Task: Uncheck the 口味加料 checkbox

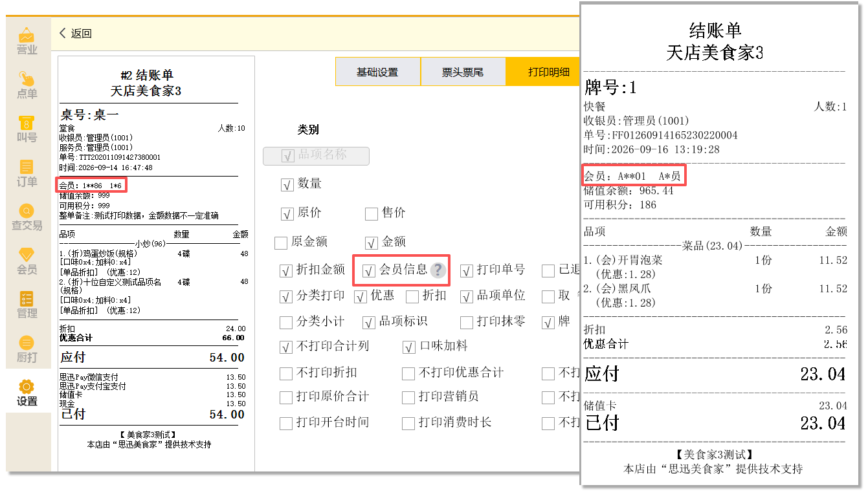Action: click(x=408, y=347)
